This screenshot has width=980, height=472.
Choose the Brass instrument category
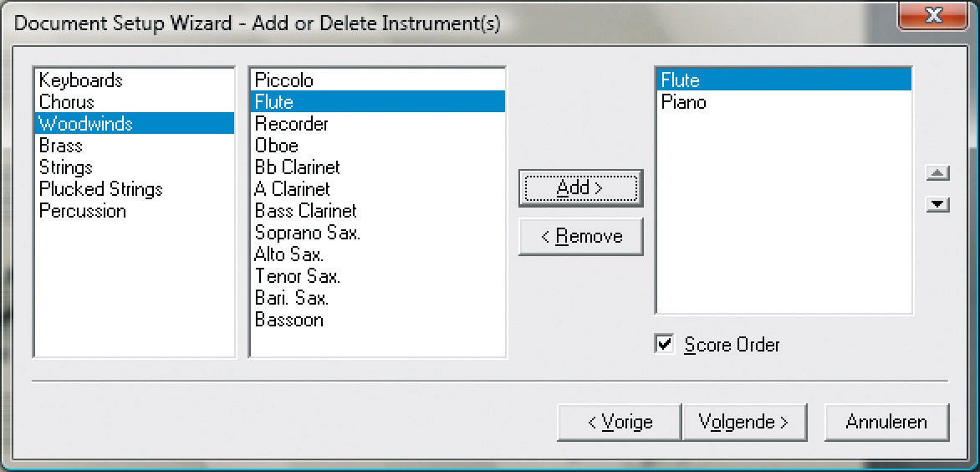(x=61, y=146)
